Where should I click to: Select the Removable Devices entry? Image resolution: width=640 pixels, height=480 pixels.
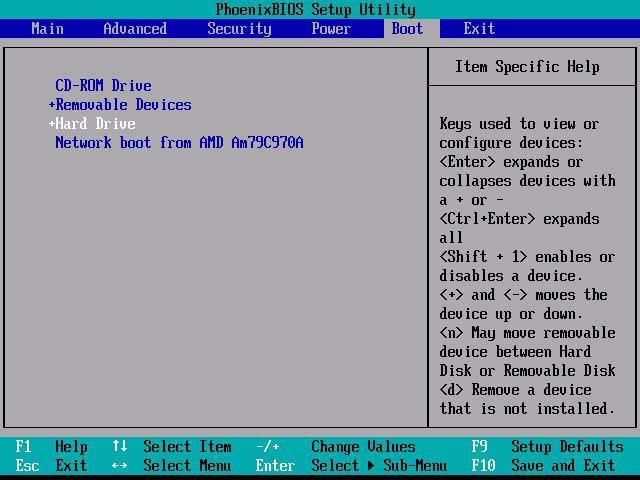(123, 104)
